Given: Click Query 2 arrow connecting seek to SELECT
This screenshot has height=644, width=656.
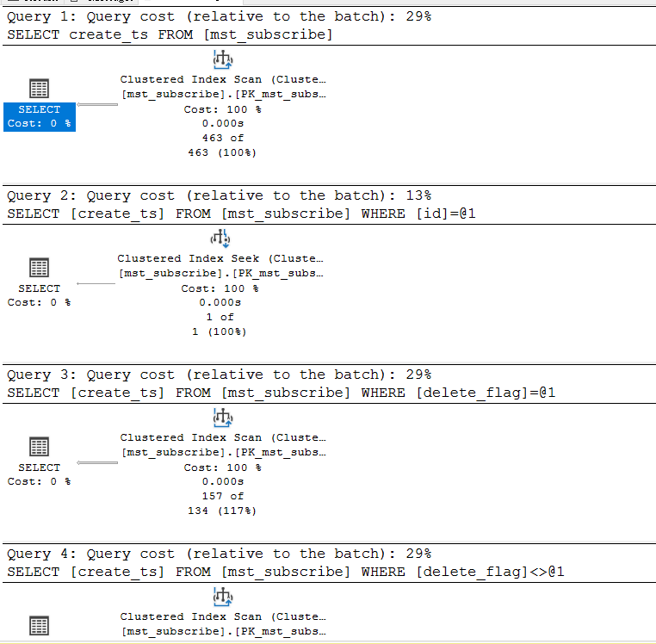Looking at the screenshot, I should pos(96,284).
